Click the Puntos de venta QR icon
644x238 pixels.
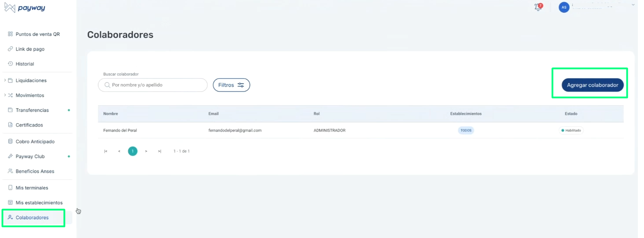point(11,34)
